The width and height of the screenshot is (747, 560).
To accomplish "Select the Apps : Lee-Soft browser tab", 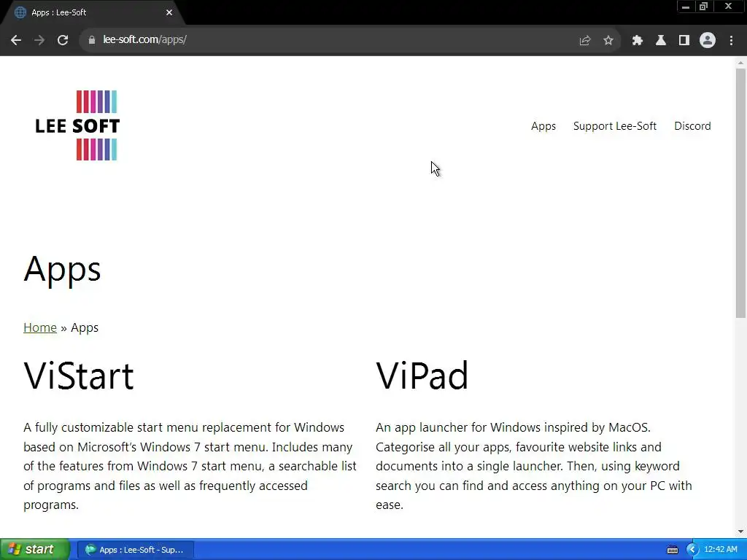I will [93, 12].
